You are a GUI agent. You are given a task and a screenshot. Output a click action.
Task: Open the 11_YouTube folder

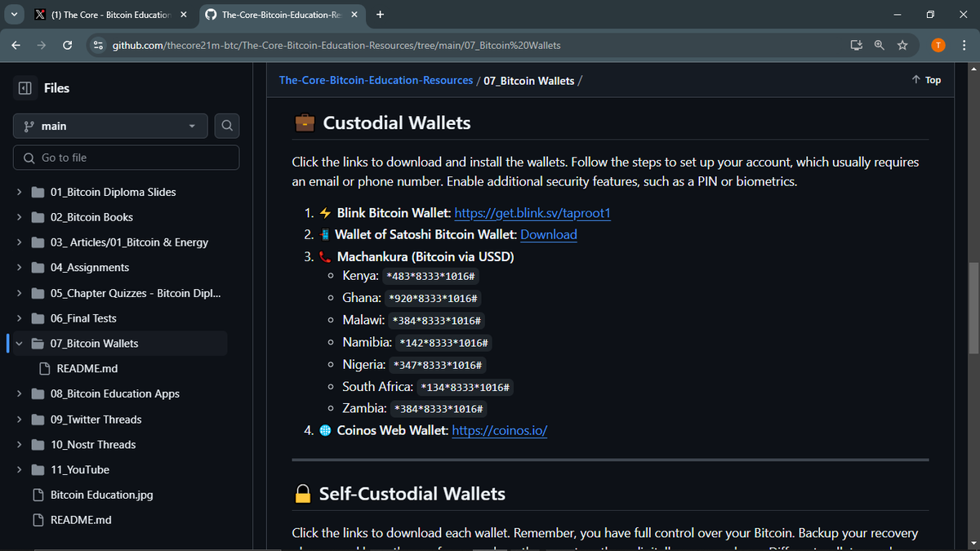click(80, 470)
